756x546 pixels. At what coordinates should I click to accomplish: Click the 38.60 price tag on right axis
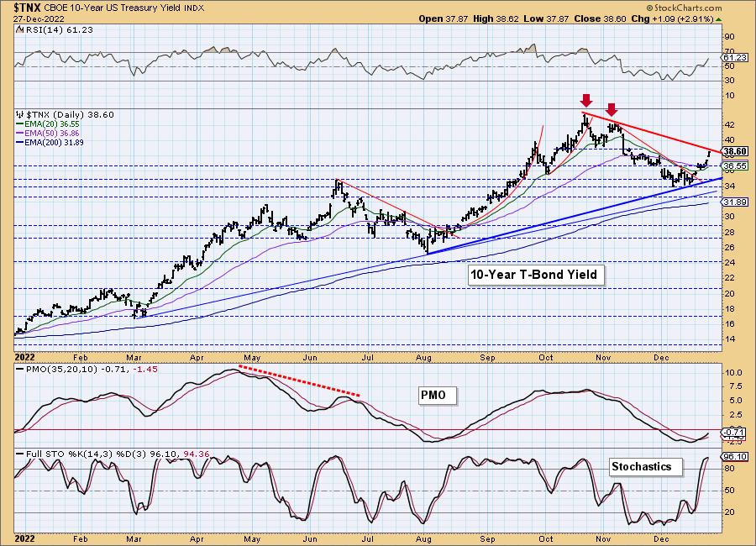[x=735, y=151]
